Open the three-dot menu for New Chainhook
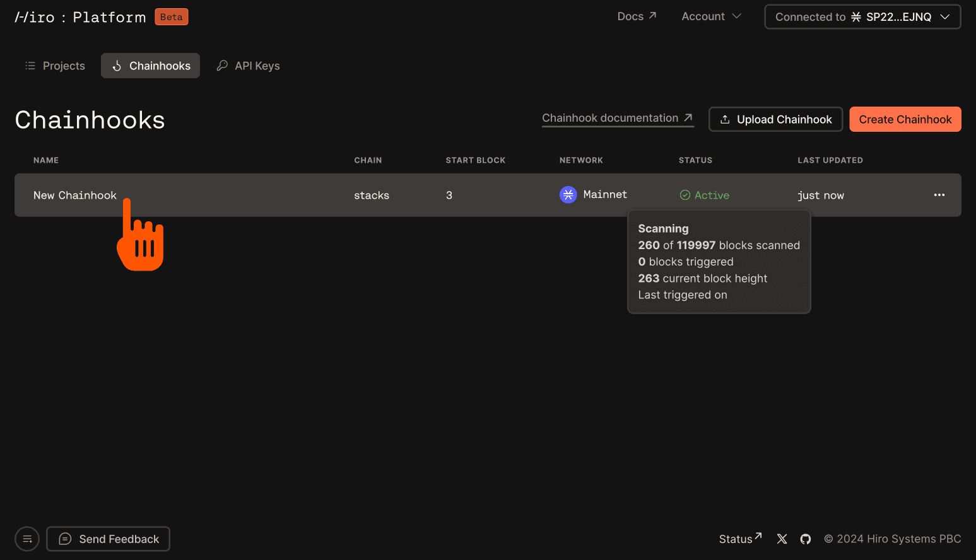 (x=939, y=195)
